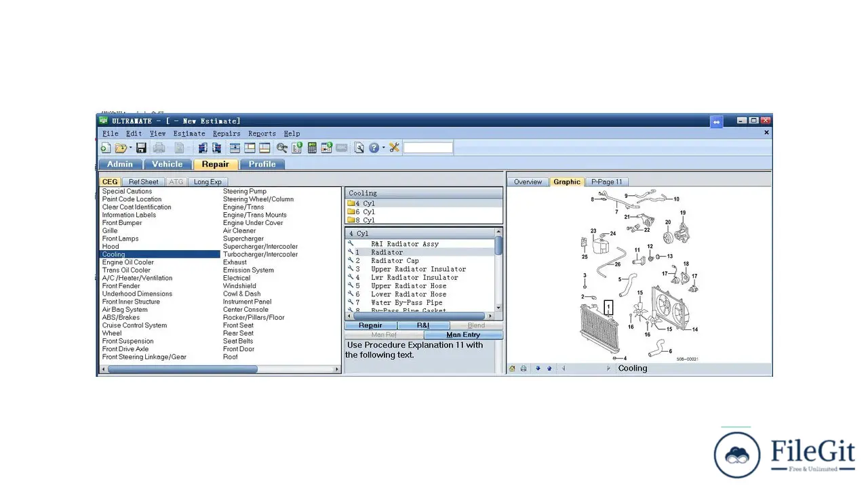The width and height of the screenshot is (868, 488).
Task: Click the Man Entry button
Action: click(463, 335)
